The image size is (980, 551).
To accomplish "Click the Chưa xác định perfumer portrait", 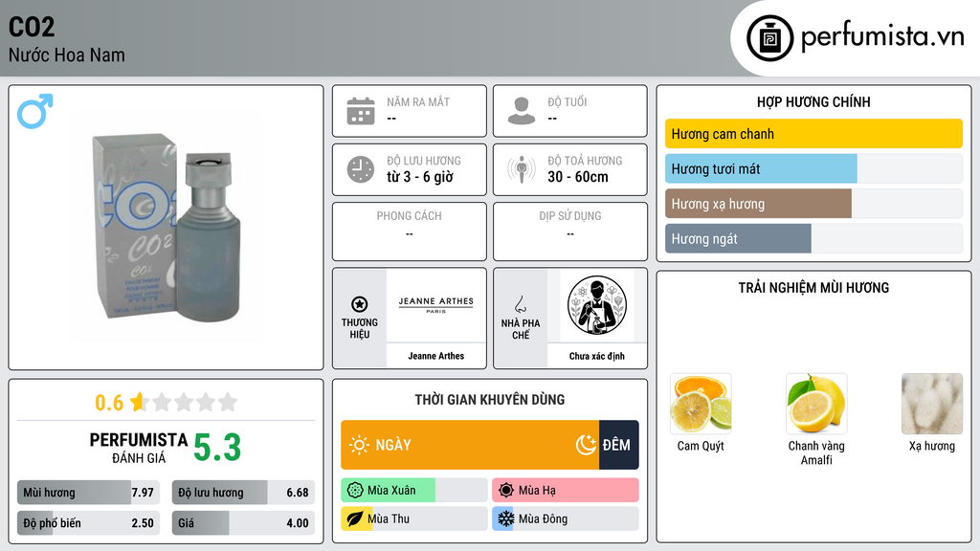I will tap(597, 305).
